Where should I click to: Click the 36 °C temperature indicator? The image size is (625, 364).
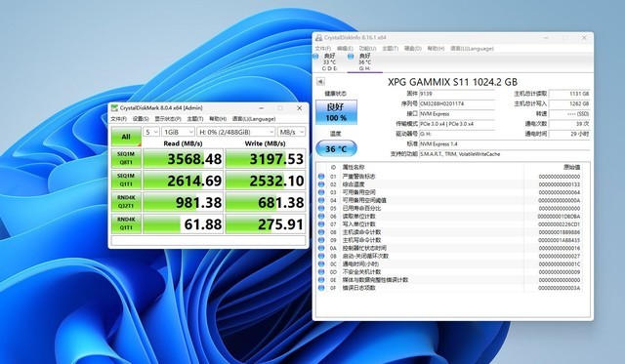(x=336, y=149)
